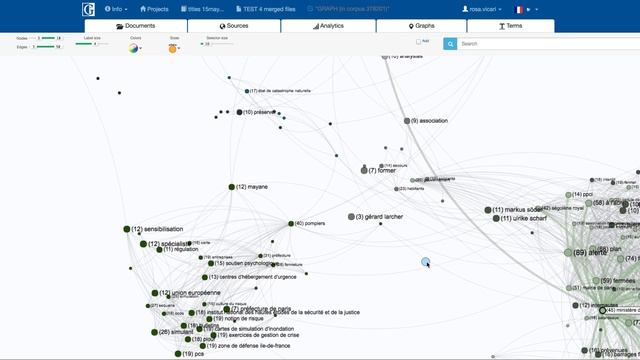Select the "cartes de simulation d'inondation" node

point(200,329)
